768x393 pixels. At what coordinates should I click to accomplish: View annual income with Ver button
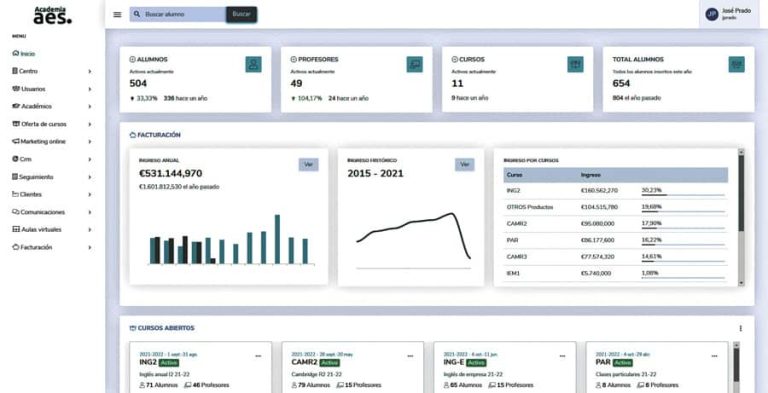[309, 165]
